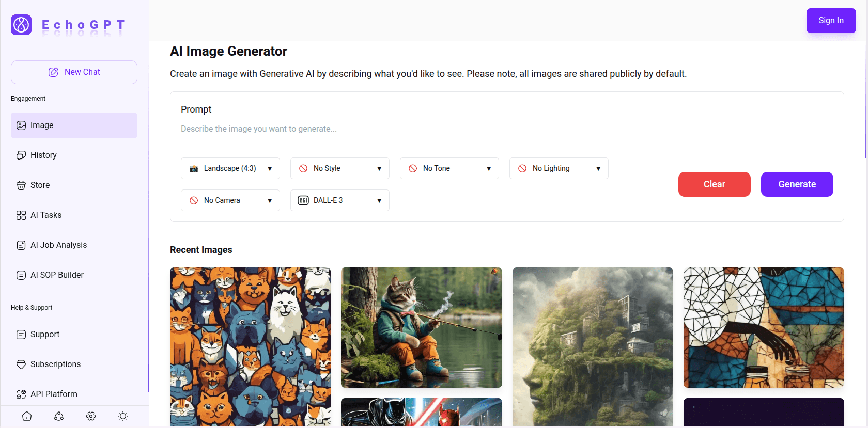The height and width of the screenshot is (428, 868).
Task: Expand the No Lighting dropdown
Action: (x=559, y=168)
